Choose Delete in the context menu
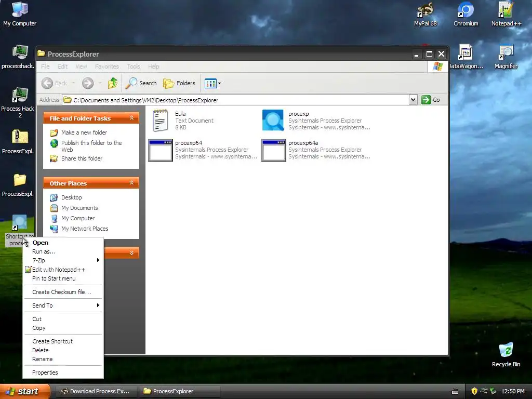 63,350
